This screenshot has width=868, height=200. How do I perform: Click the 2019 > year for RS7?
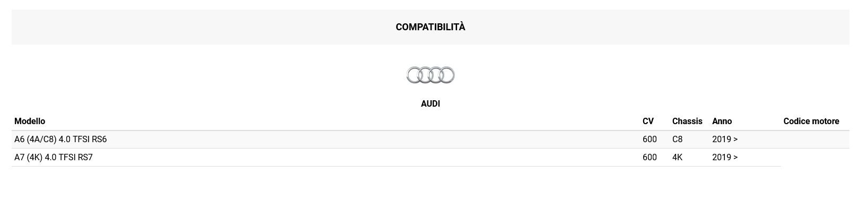(725, 158)
